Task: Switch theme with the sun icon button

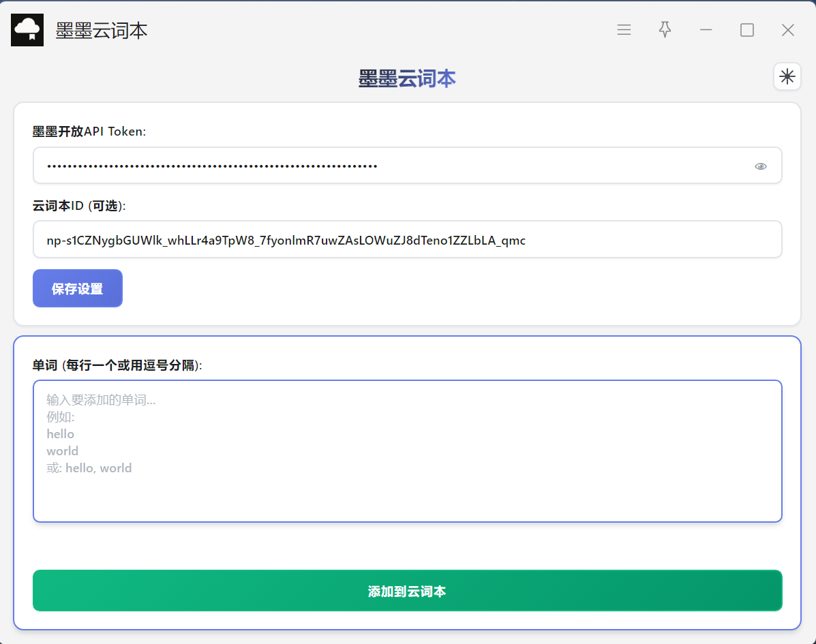Action: (x=787, y=76)
